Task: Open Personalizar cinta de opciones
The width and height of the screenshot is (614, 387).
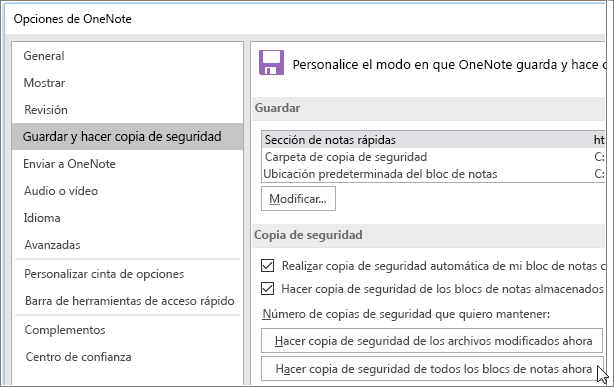Action: (127, 274)
